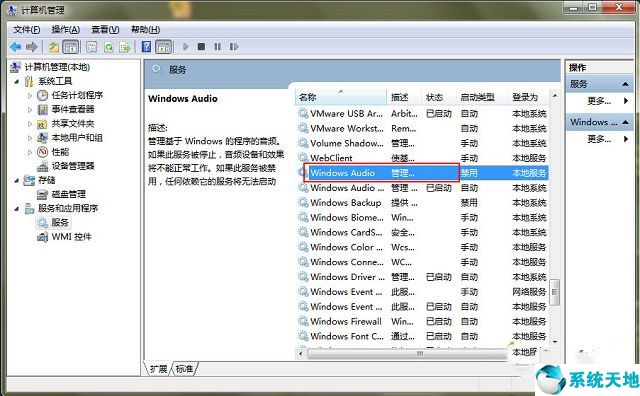
Task: Switch to the 标准 tab
Action: click(x=184, y=369)
